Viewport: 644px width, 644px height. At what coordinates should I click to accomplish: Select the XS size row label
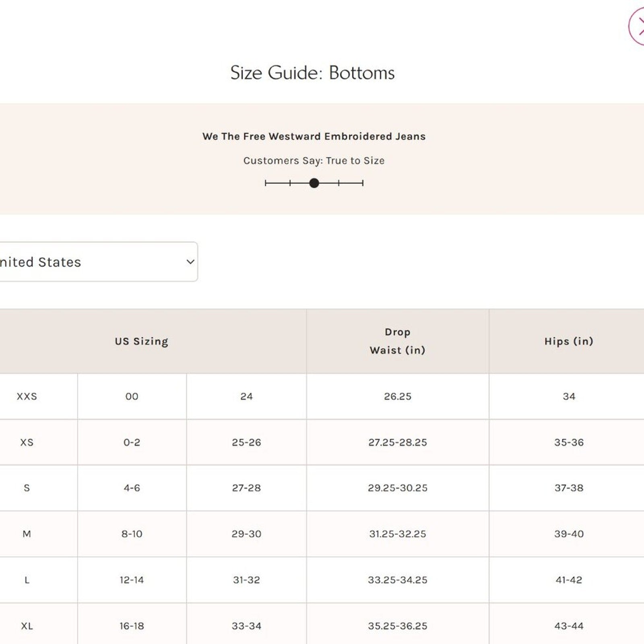pos(27,442)
